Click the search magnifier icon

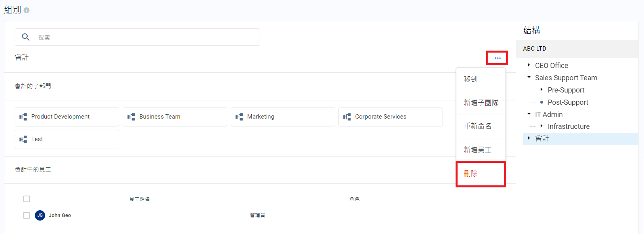[x=26, y=37]
